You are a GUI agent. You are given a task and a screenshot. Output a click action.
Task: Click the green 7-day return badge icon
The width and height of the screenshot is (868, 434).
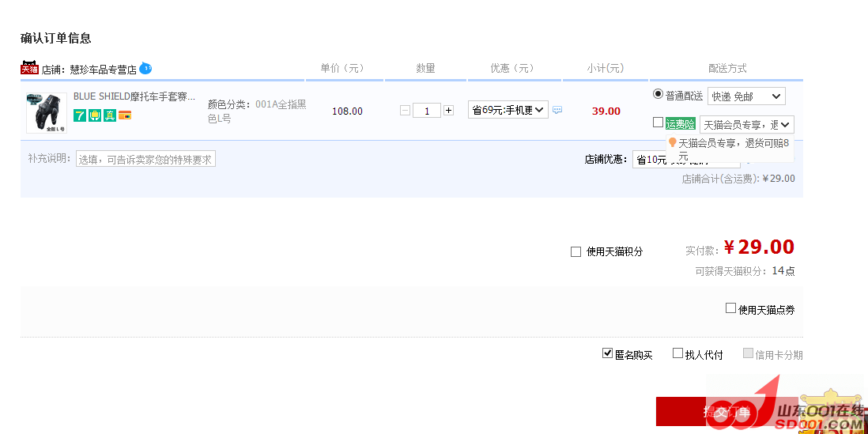[x=80, y=115]
